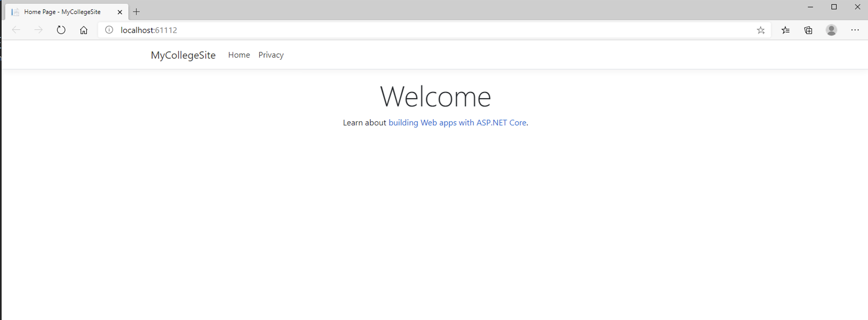
Task: Click the browser refresh icon
Action: (61, 30)
